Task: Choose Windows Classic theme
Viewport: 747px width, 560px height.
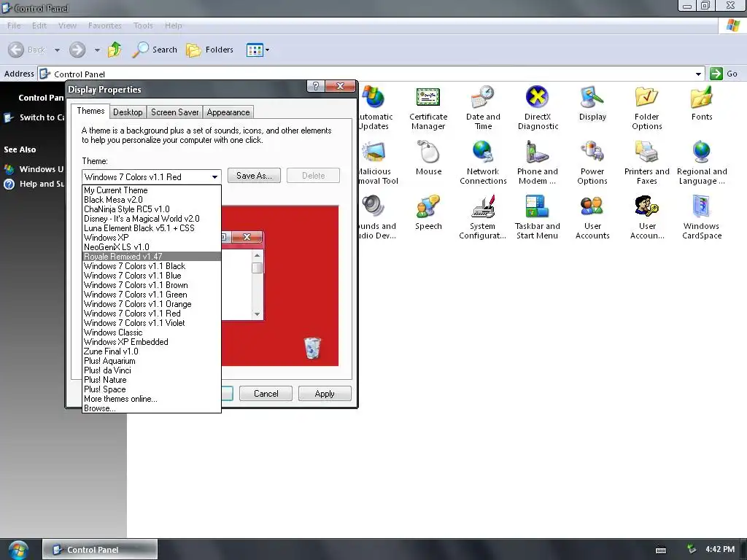Action: click(152, 332)
